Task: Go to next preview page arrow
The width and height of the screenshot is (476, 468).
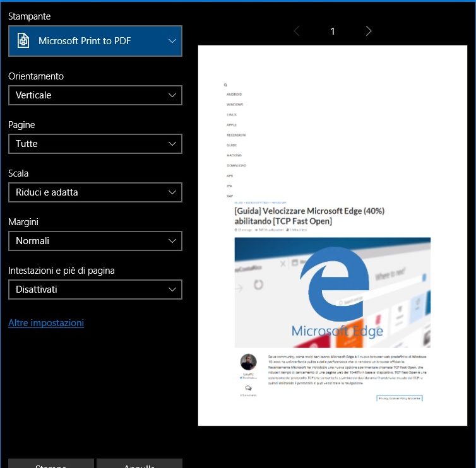Action: (369, 31)
